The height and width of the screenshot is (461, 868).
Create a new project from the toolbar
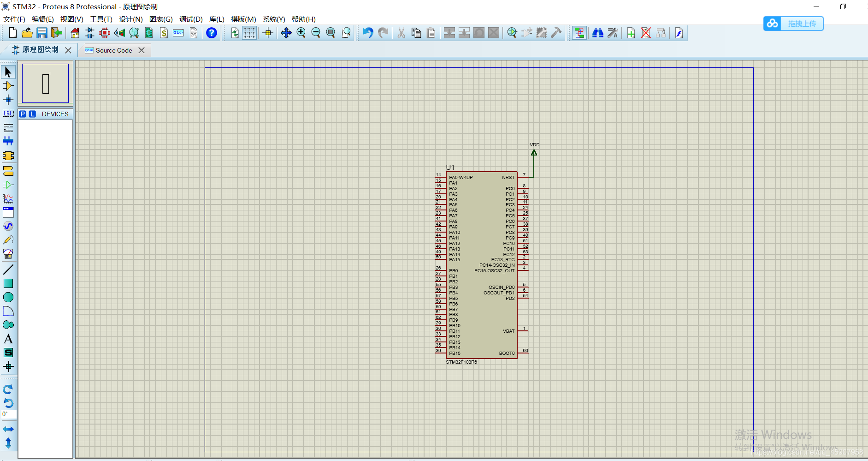click(13, 33)
